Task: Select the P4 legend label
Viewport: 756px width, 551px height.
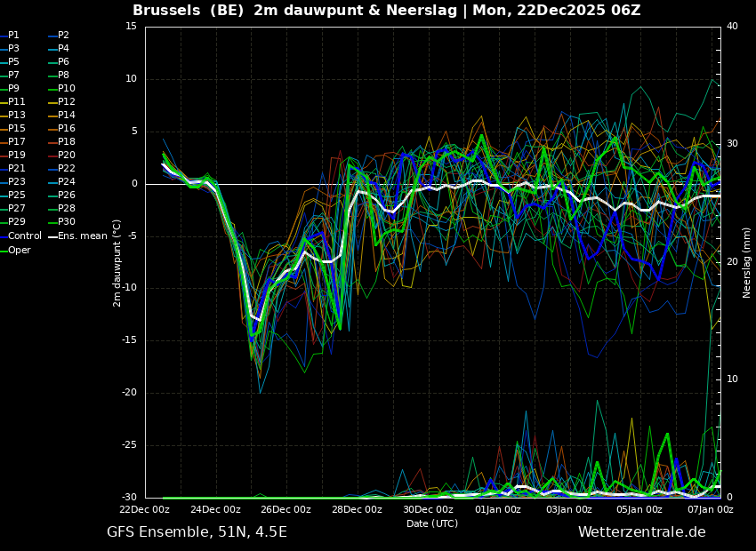Action: pyautogui.click(x=60, y=49)
